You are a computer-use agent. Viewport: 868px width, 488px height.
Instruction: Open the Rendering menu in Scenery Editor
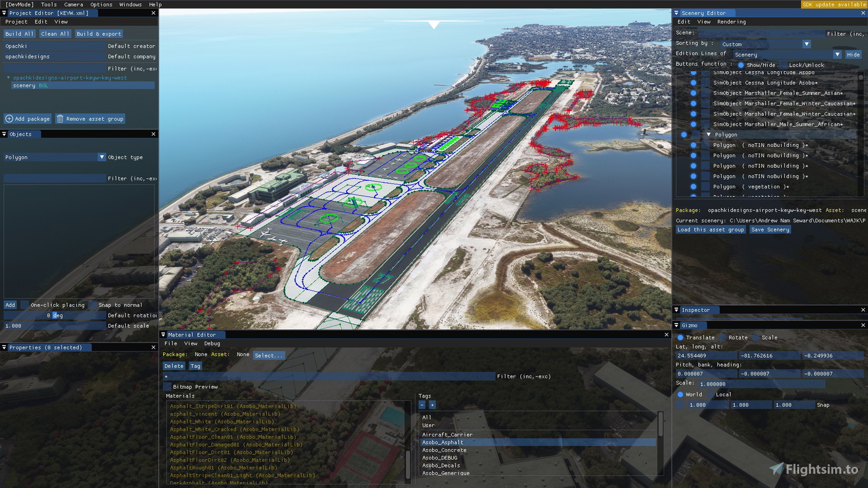(x=732, y=21)
